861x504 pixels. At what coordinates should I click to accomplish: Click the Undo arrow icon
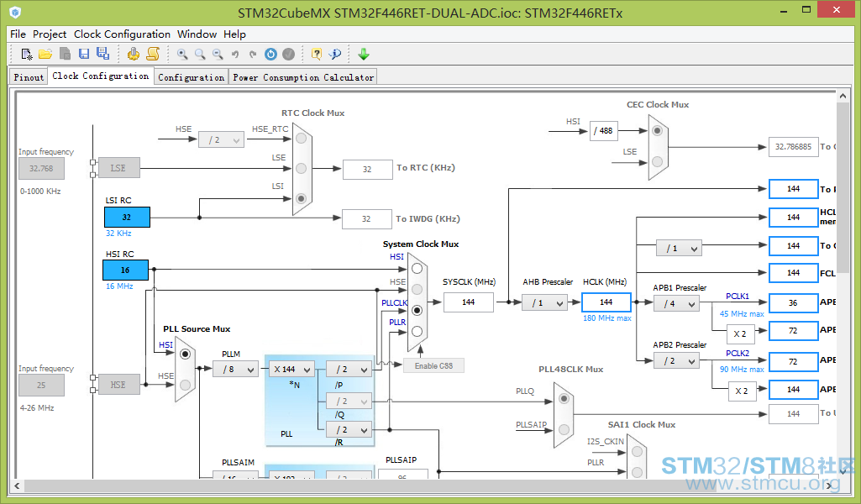click(x=235, y=54)
